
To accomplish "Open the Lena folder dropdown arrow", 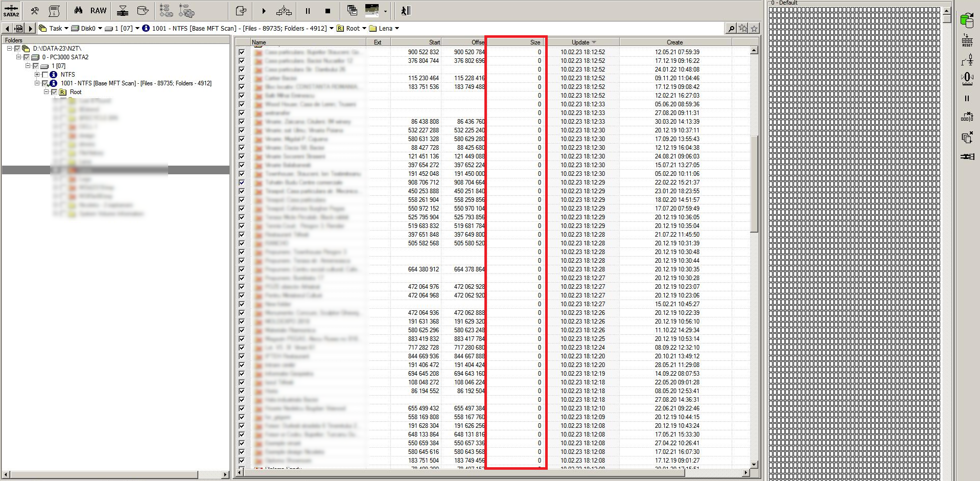I will pyautogui.click(x=396, y=29).
